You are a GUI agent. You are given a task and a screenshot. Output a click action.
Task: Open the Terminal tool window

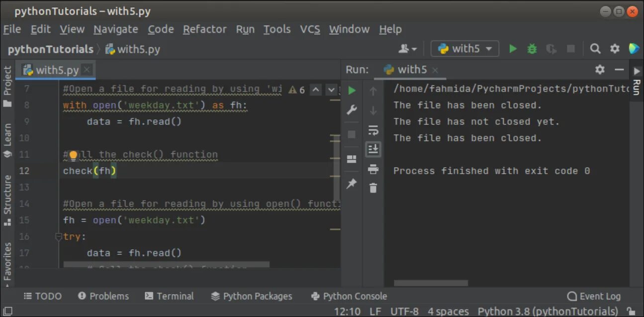pyautogui.click(x=169, y=296)
